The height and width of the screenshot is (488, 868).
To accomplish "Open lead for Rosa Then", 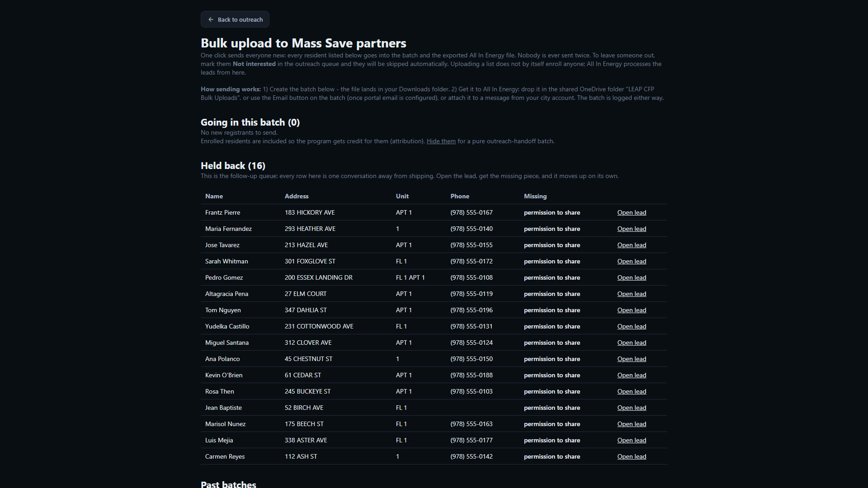I will tap(632, 391).
